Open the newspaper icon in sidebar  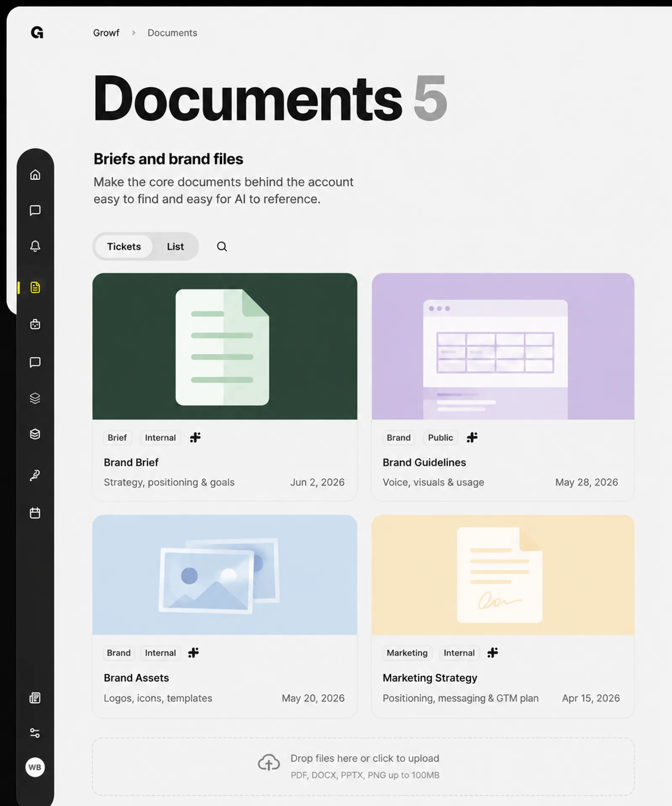pyautogui.click(x=35, y=698)
